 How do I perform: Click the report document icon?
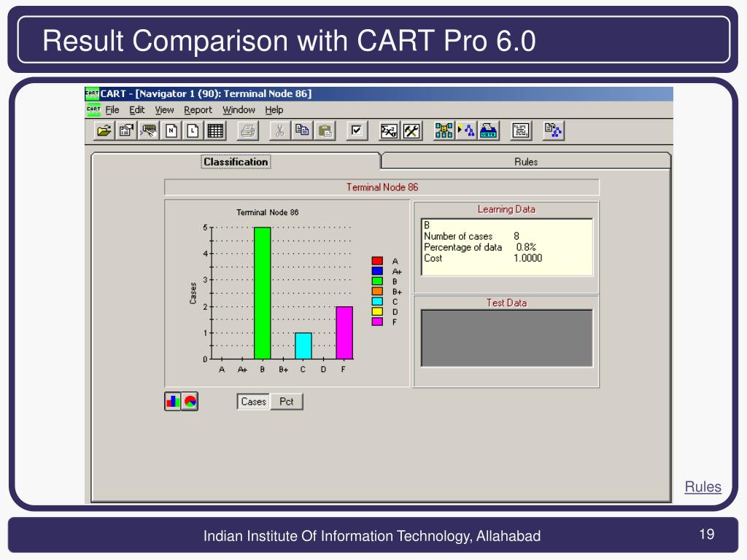(521, 131)
